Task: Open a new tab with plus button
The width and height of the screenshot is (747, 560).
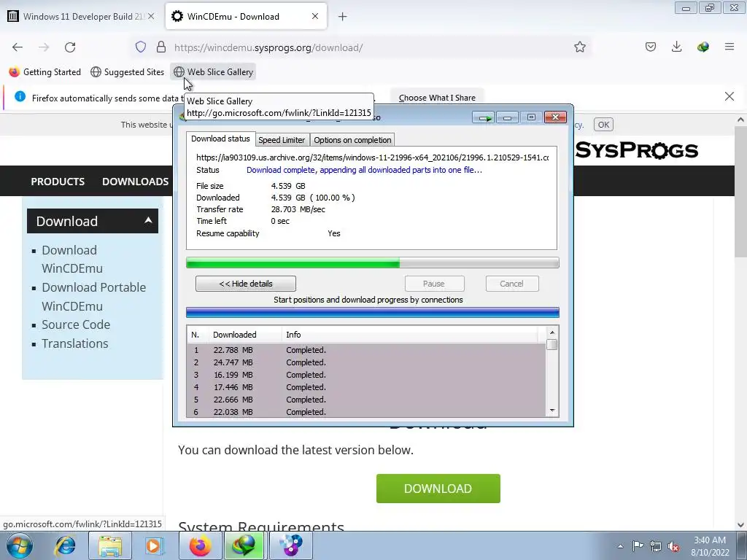Action: (342, 17)
